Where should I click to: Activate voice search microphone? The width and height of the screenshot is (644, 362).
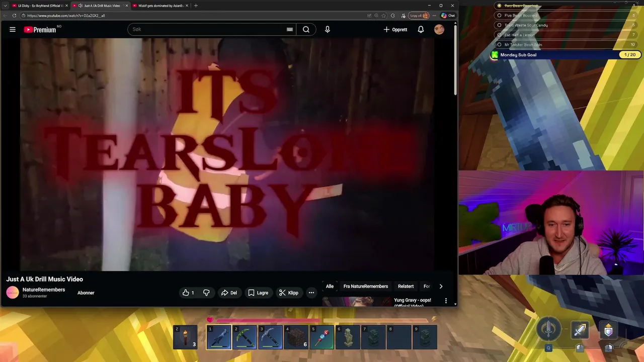328,30
